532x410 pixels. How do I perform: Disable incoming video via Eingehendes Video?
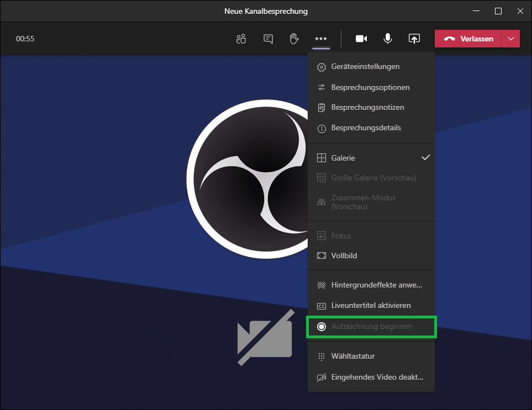point(371,377)
